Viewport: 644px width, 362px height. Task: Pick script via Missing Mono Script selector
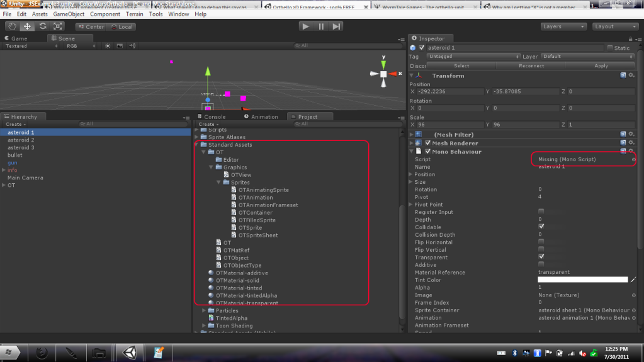click(634, 159)
